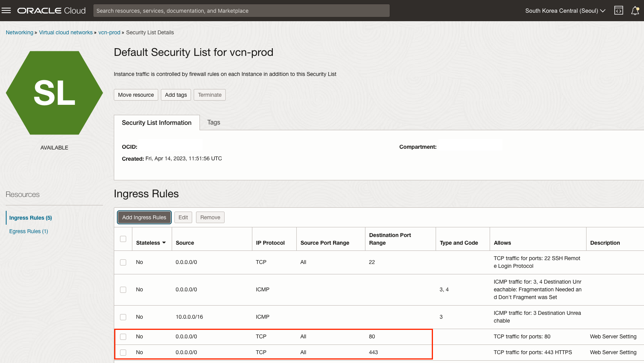Select the Security List Information tab

click(x=157, y=123)
